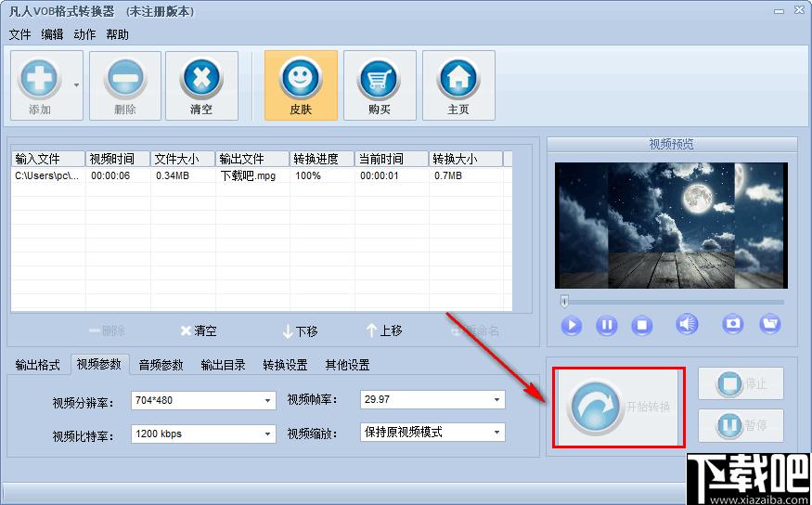Screen dimensions: 812x505
Task: Switch to the 输出格式 tab
Action: pyautogui.click(x=37, y=365)
